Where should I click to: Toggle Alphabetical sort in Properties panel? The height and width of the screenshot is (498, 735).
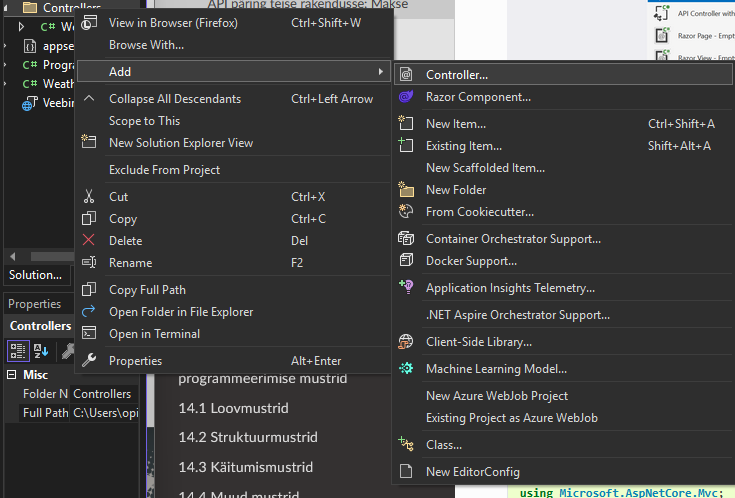point(42,350)
